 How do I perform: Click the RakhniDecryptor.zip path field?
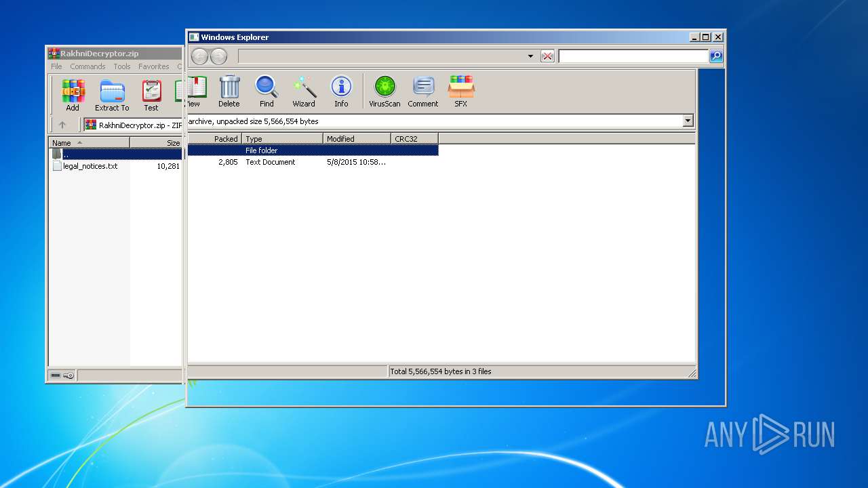(132, 125)
